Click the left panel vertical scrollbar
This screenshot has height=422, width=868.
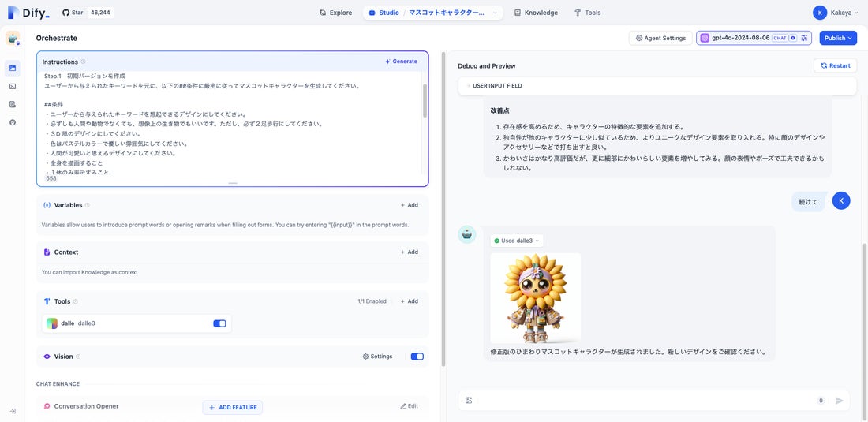pyautogui.click(x=443, y=209)
